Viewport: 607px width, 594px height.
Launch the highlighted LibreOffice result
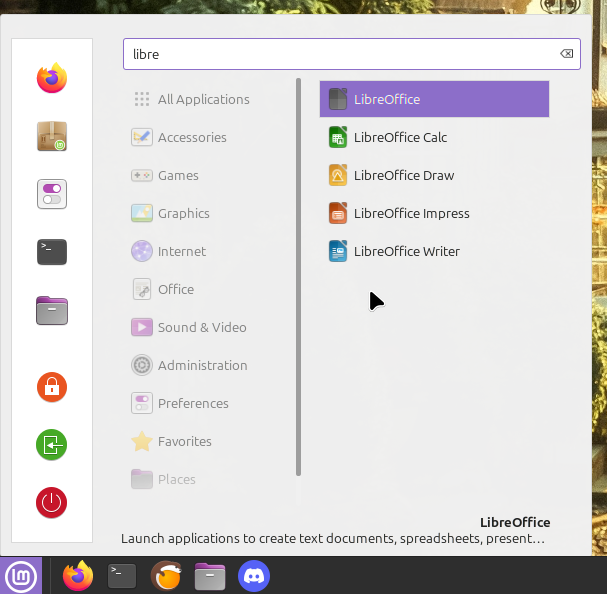pos(434,100)
